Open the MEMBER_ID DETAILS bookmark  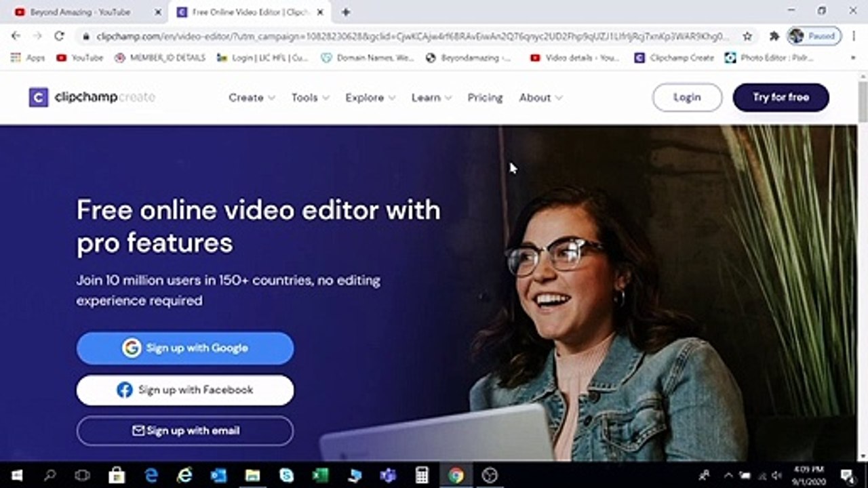[160, 58]
